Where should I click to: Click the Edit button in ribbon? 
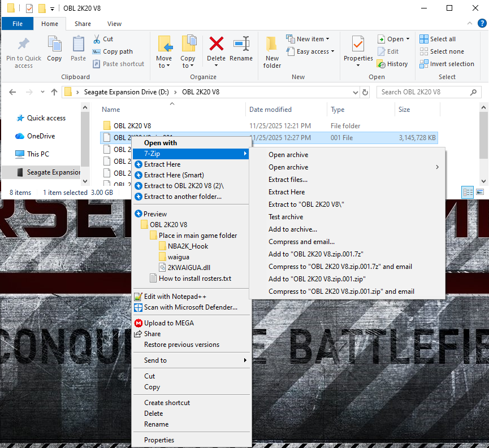388,51
